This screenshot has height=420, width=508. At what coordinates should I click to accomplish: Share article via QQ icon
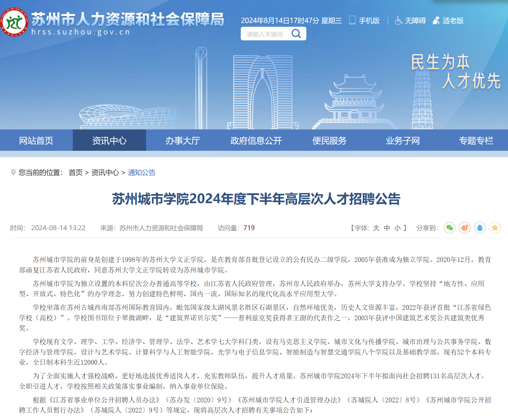coord(480,228)
